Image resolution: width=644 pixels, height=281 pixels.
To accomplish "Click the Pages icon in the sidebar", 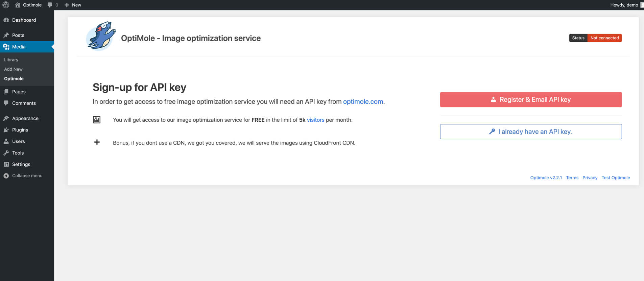I will 6,92.
